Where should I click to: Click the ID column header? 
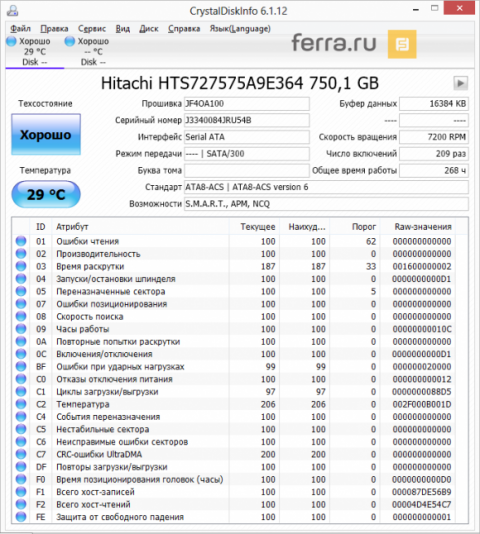pyautogui.click(x=41, y=227)
